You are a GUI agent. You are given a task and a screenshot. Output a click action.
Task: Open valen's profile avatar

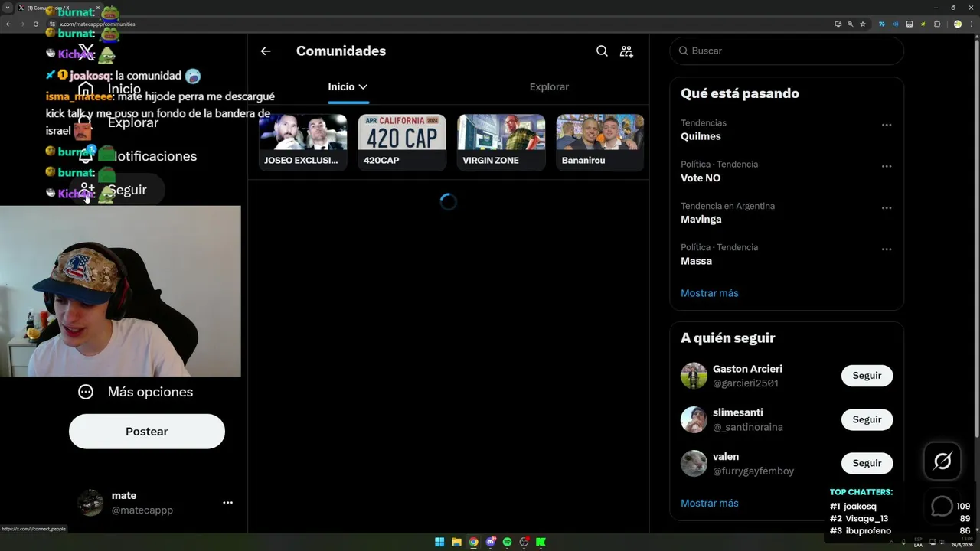(694, 463)
